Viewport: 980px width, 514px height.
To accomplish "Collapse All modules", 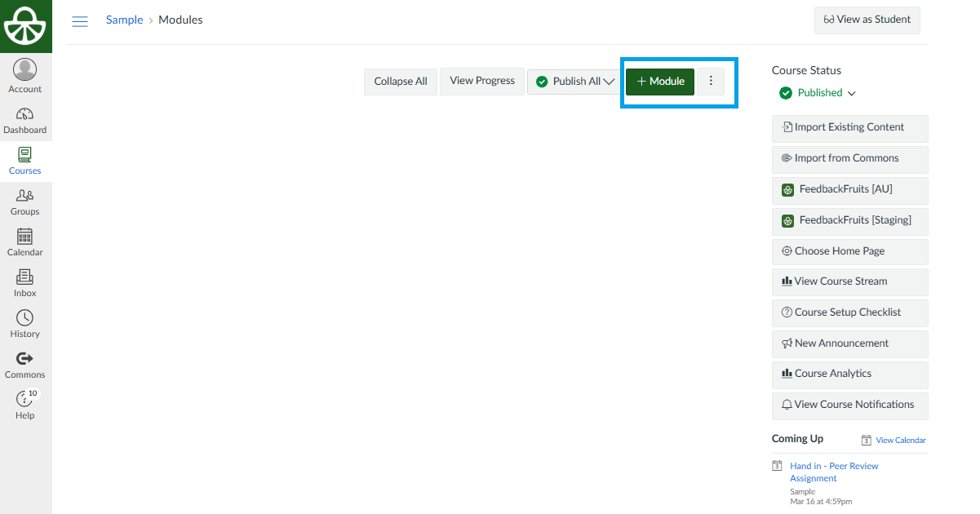I will (401, 82).
